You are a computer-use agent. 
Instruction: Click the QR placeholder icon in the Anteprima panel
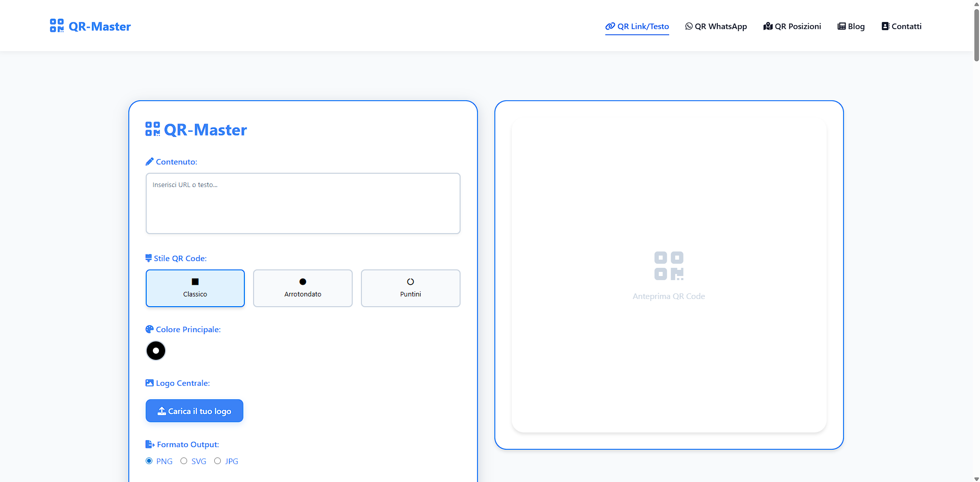[669, 265]
